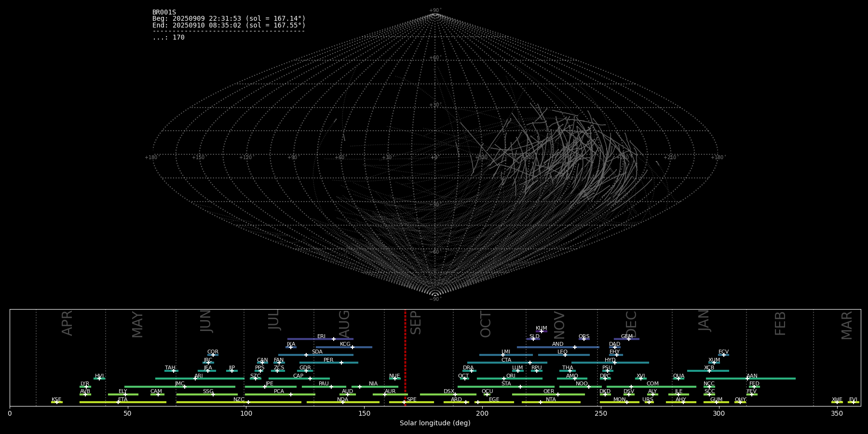Click the PER shower activity bar
Screen dimensions: 868x434
(328, 363)
